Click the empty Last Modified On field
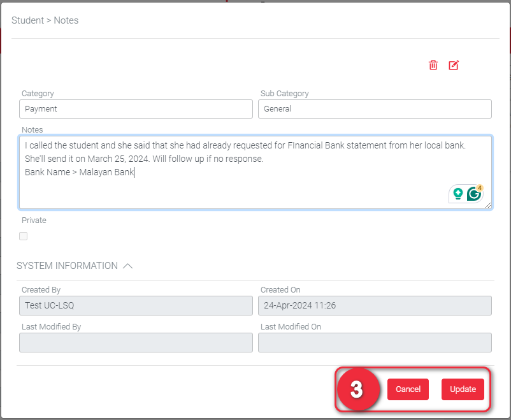Viewport: 511px width, 420px height. (375, 343)
